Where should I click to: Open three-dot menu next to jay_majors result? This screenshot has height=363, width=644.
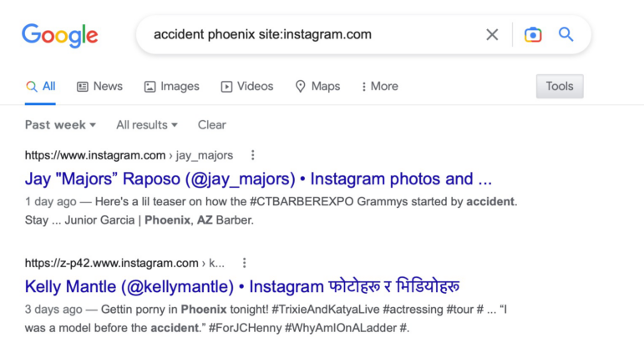[x=252, y=155]
